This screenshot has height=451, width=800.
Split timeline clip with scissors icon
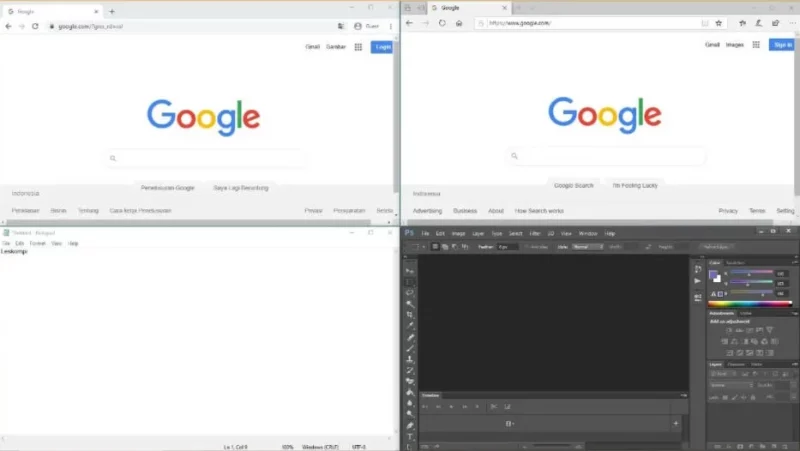click(x=493, y=407)
